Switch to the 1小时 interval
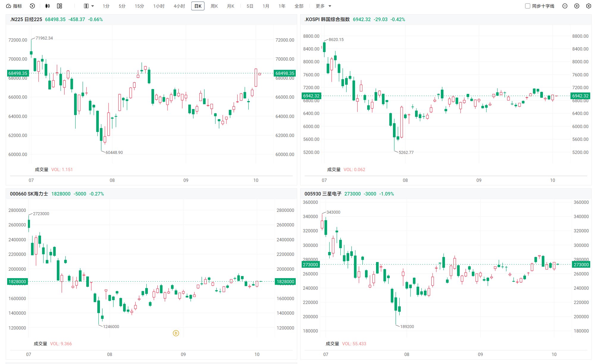This screenshot has height=364, width=595. click(159, 6)
